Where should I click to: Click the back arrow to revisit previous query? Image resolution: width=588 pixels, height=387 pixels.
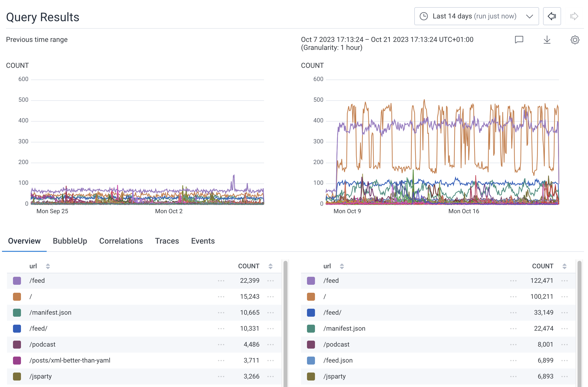[552, 16]
